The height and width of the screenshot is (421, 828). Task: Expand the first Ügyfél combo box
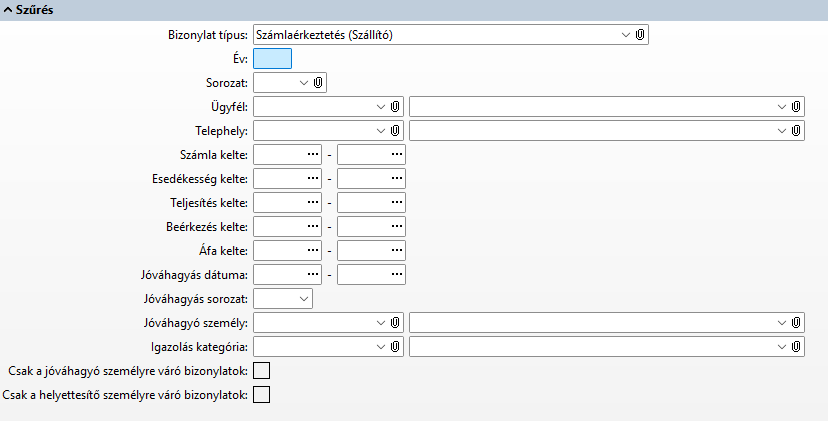380,106
